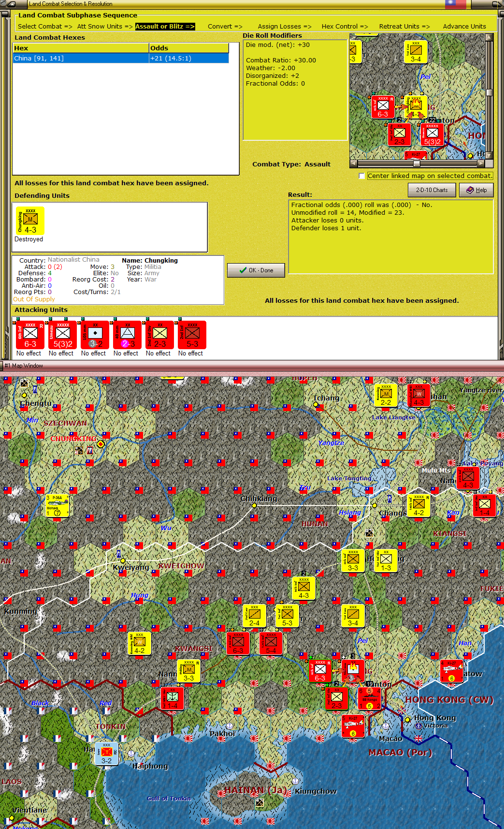The image size is (504, 829).
Task: Open Help for land combat
Action: pos(476,190)
